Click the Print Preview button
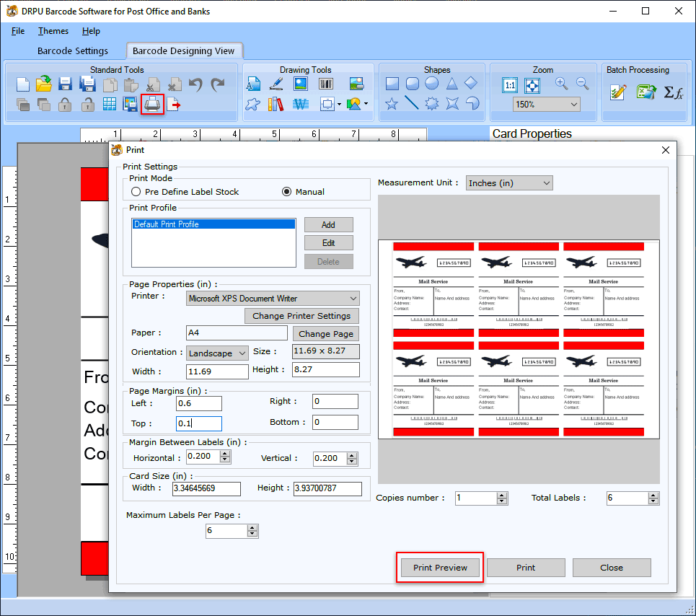The height and width of the screenshot is (616, 696). 440,568
